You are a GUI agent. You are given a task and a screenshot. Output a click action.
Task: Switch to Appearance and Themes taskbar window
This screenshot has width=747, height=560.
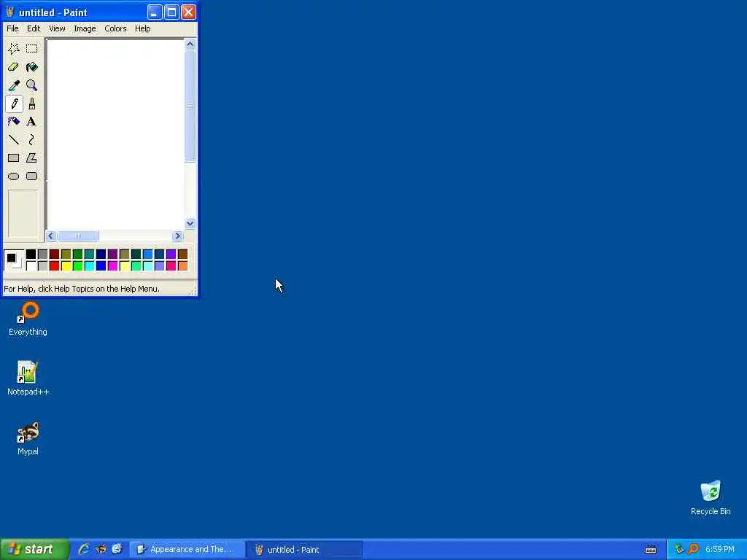tap(187, 550)
